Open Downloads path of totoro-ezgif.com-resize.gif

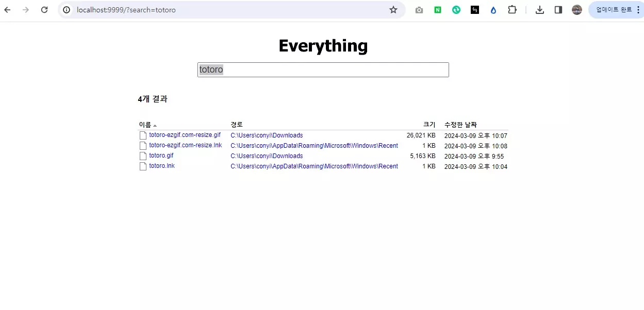[x=267, y=135]
